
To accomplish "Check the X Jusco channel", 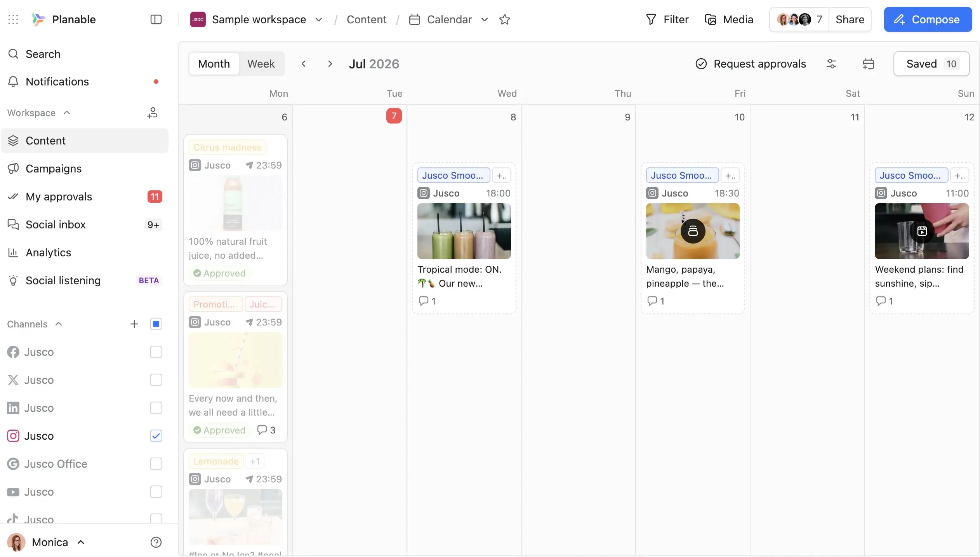I will (x=156, y=380).
